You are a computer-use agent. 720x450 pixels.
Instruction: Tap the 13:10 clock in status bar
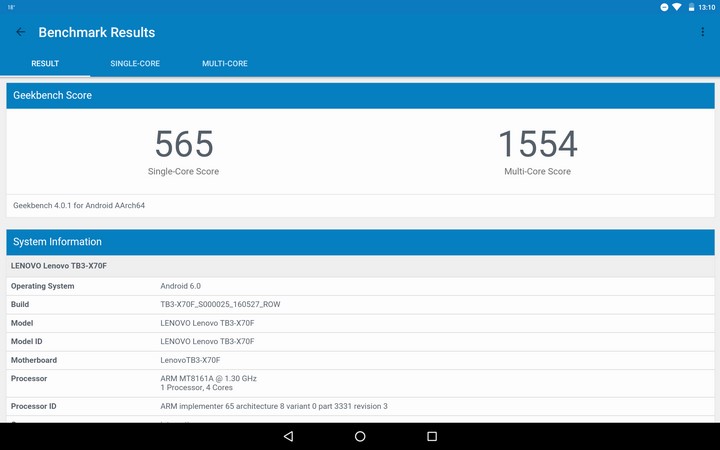(x=706, y=7)
